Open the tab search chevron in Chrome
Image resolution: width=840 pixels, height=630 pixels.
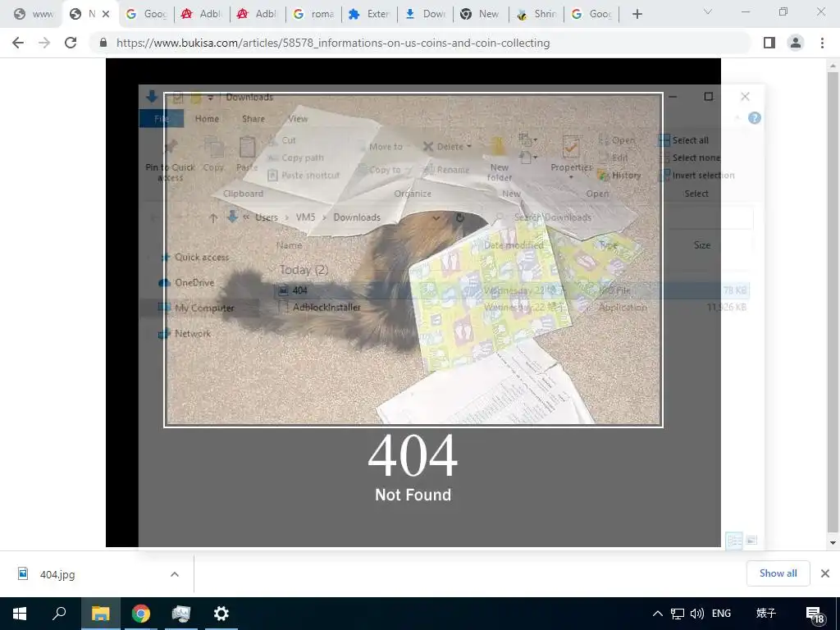click(708, 11)
